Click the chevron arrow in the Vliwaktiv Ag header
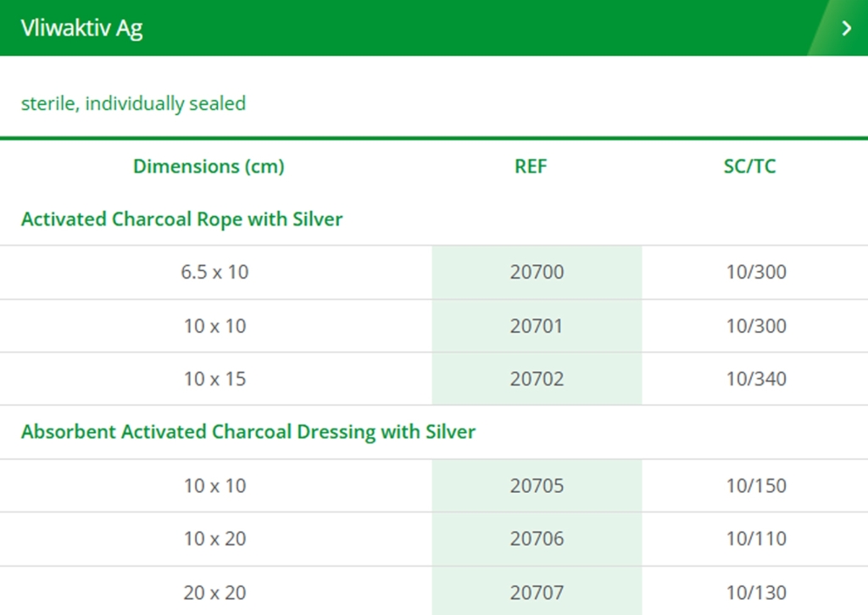The width and height of the screenshot is (868, 615). point(846,28)
